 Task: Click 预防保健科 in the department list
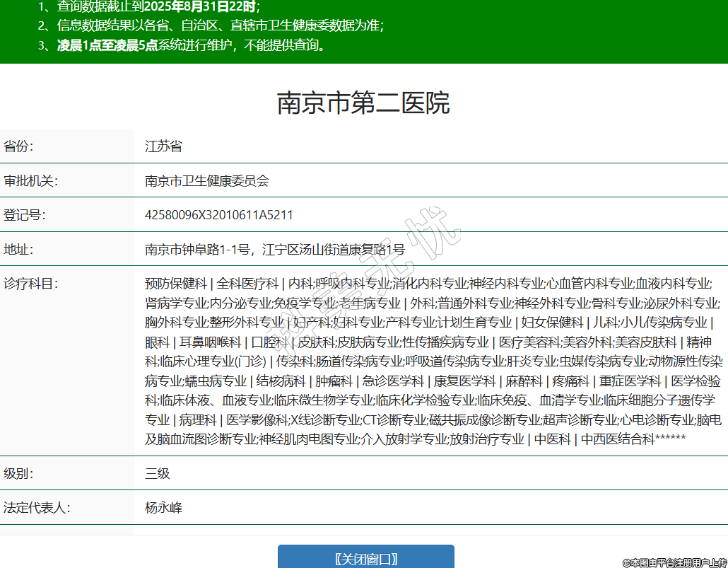click(x=175, y=284)
